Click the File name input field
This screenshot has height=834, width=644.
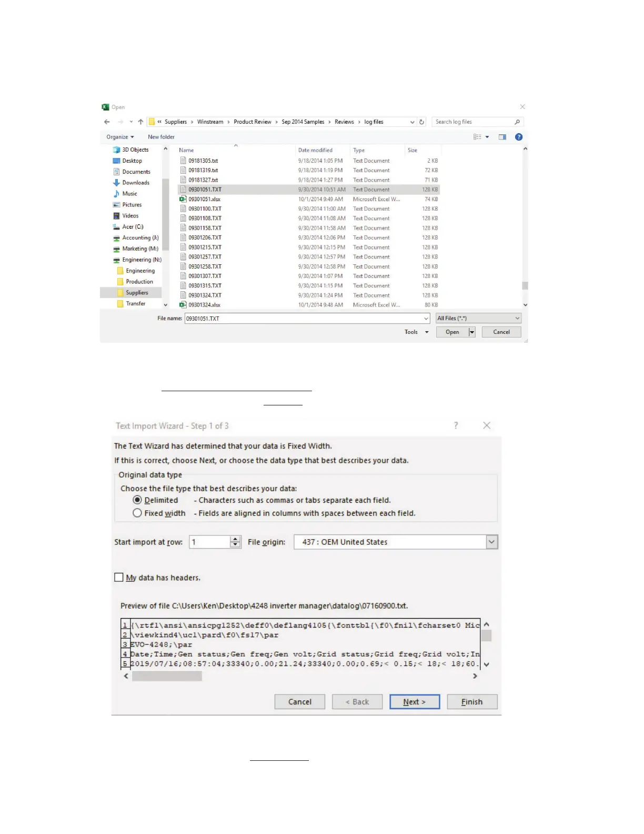[x=304, y=319]
